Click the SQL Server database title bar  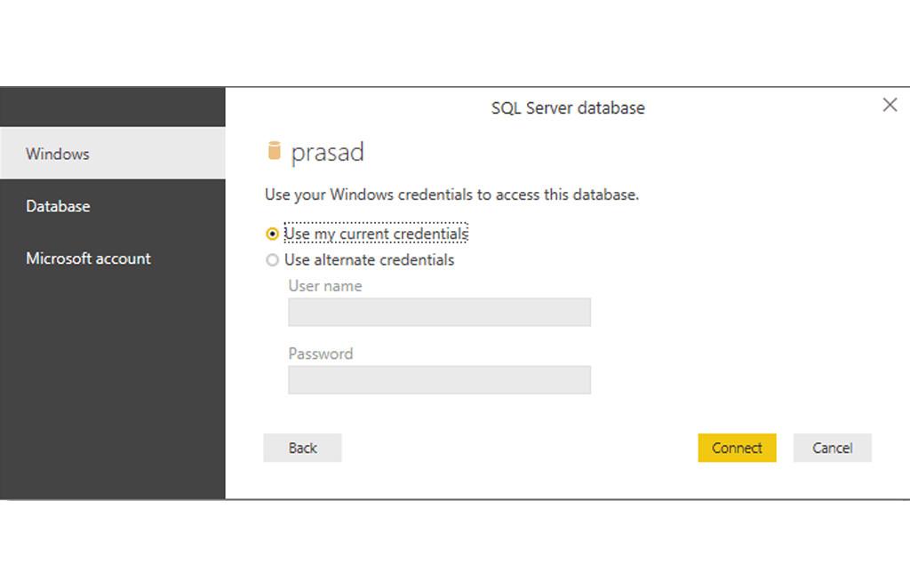pyautogui.click(x=567, y=107)
